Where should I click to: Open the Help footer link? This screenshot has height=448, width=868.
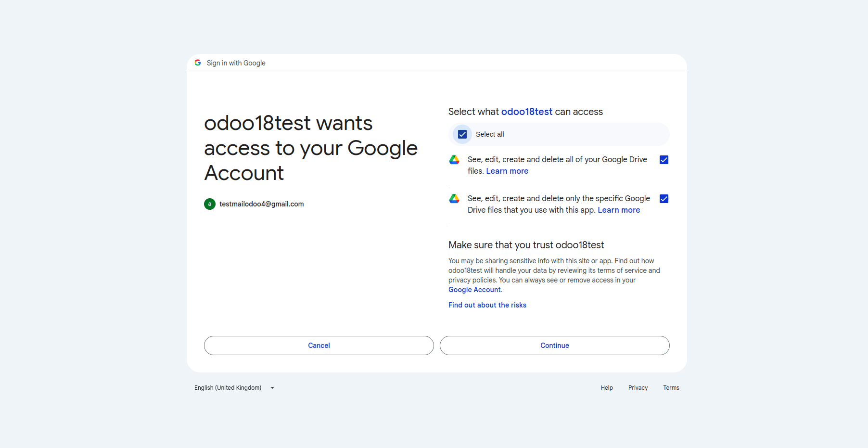(x=607, y=388)
